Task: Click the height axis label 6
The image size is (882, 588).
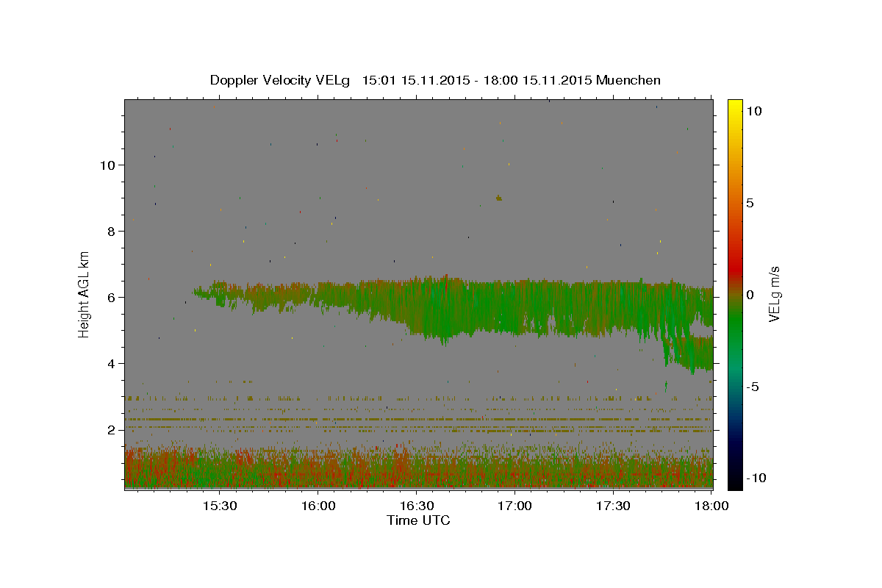Action: point(112,297)
